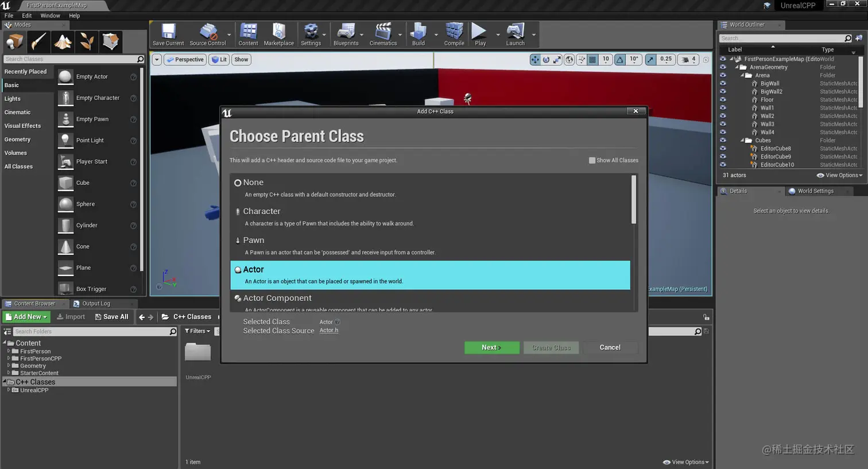This screenshot has width=868, height=469.
Task: Open the Blueprints toolbar icon
Action: pyautogui.click(x=346, y=34)
